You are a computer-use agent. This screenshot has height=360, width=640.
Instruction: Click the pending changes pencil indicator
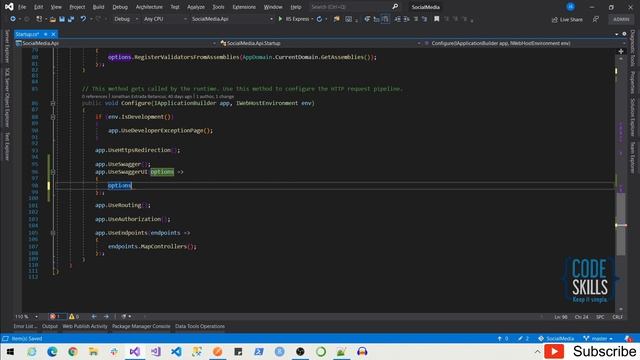[523, 338]
